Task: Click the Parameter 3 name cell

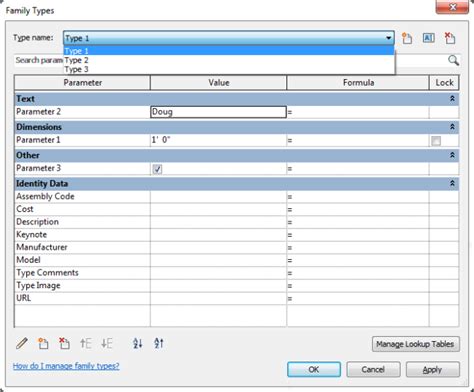Action: tap(82, 169)
